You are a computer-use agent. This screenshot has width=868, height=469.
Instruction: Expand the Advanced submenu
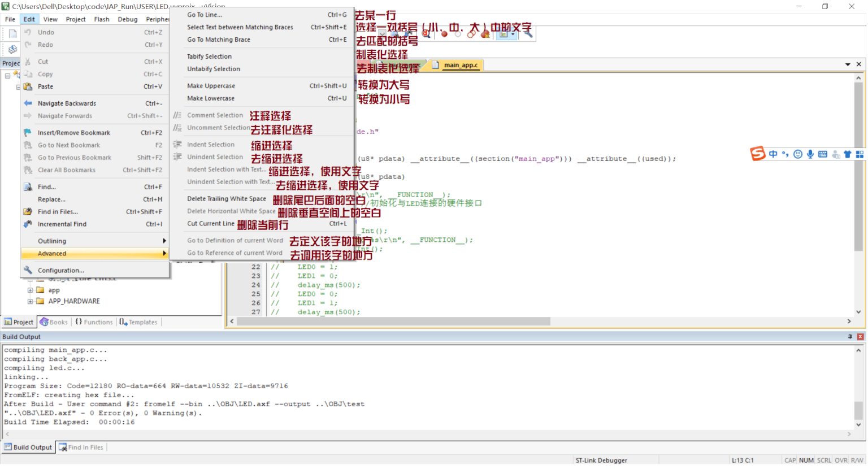(95, 254)
